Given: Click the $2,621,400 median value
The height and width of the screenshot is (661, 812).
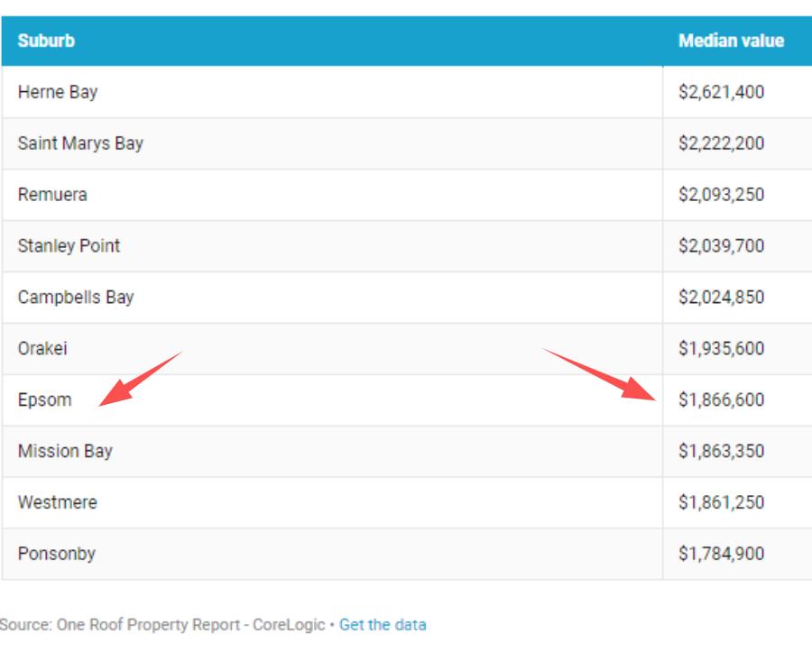Looking at the screenshot, I should (721, 92).
